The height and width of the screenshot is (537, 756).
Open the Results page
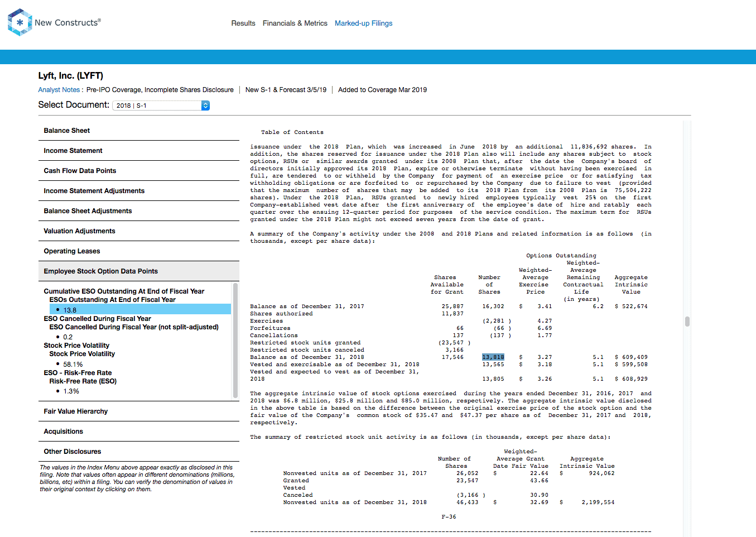point(243,23)
